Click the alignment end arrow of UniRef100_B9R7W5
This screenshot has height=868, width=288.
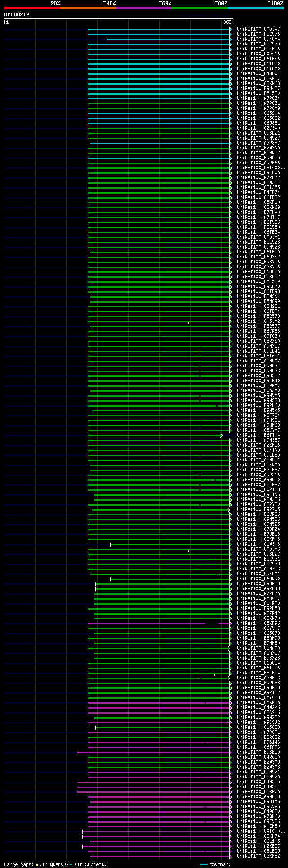tap(229, 510)
